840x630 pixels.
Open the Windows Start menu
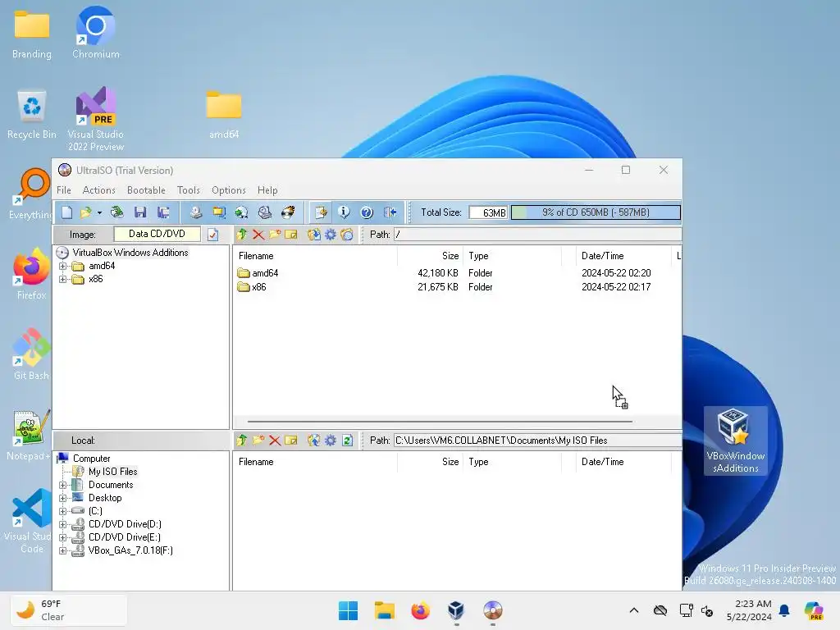[x=348, y=610]
